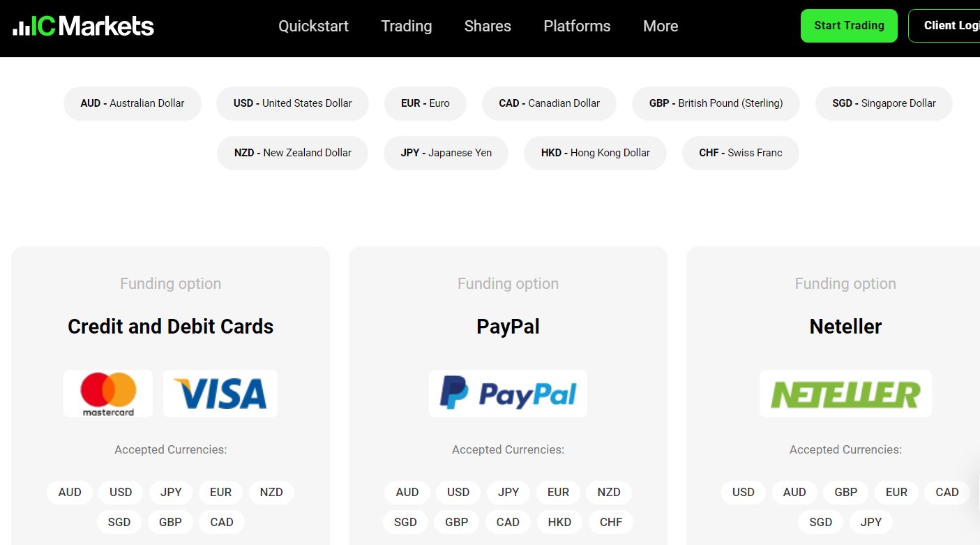980x545 pixels.
Task: Open the Shares menu
Action: point(488,27)
